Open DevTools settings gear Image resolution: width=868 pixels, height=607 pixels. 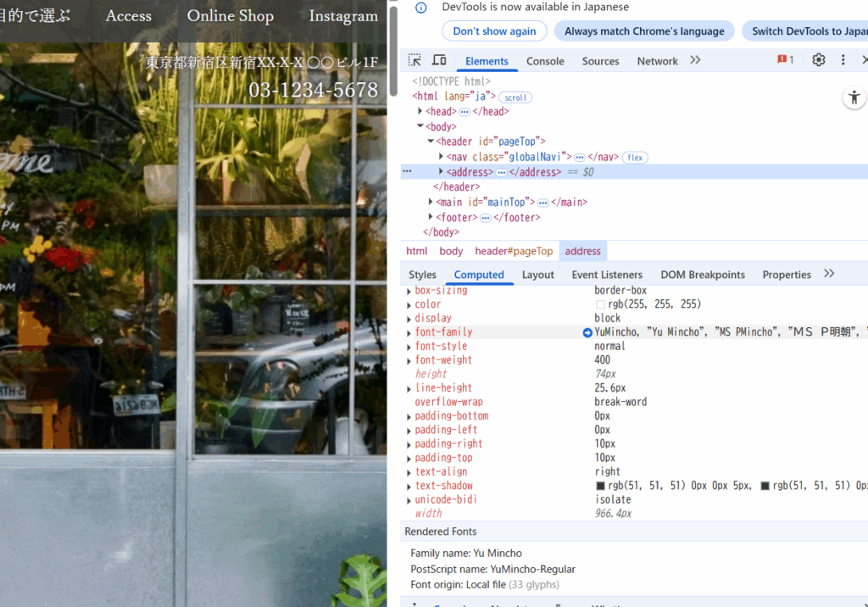(818, 60)
